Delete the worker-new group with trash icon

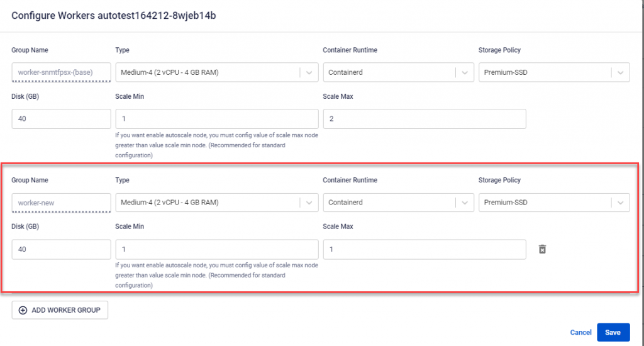[542, 250]
